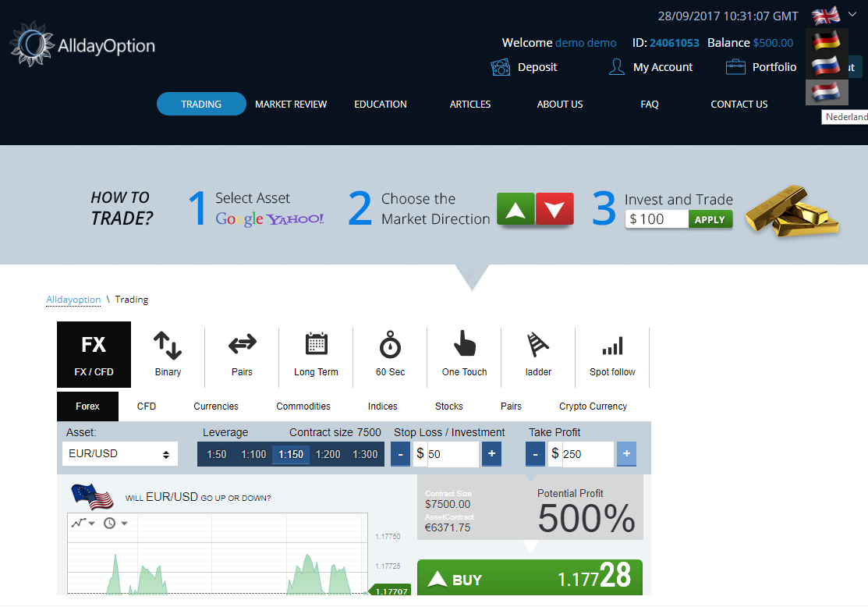Open the Market Review menu

pos(291,104)
